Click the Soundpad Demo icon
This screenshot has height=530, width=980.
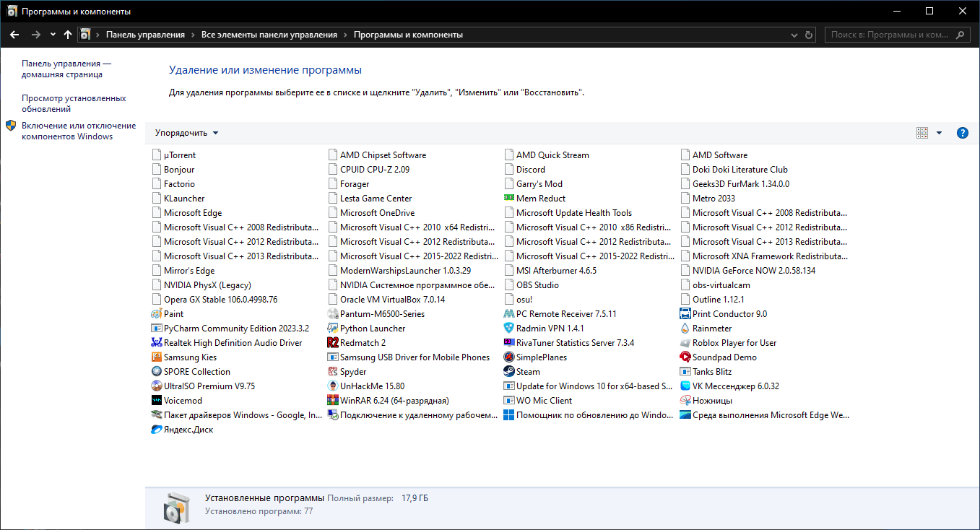pyautogui.click(x=685, y=357)
